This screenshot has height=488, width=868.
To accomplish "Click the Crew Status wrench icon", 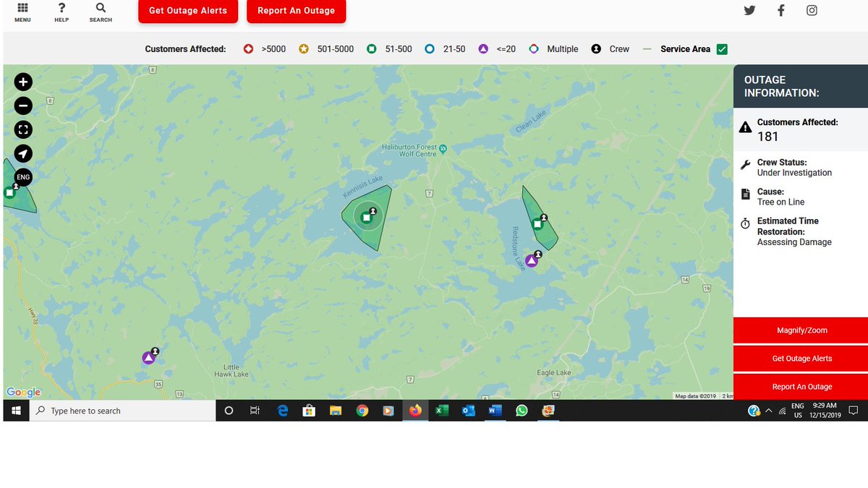I will coord(746,166).
